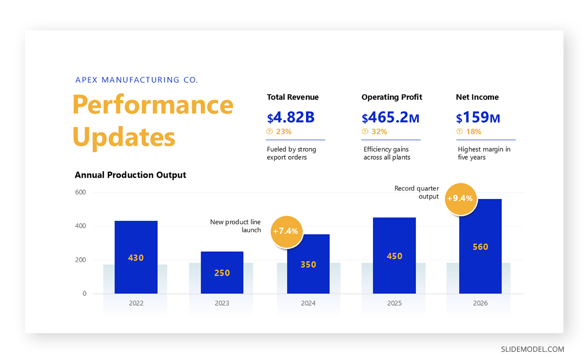Click the 2025 bar labeled 450
This screenshot has width=588, height=364.
[394, 256]
